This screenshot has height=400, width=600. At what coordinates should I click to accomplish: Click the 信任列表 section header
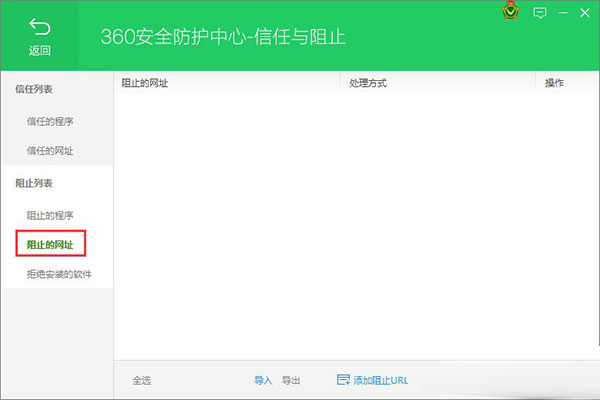33,90
